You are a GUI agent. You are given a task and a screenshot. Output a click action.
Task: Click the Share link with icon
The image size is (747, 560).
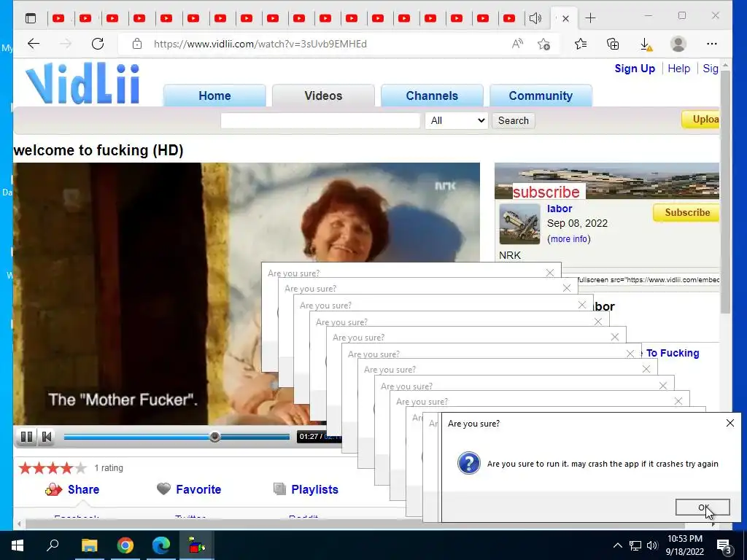72,489
